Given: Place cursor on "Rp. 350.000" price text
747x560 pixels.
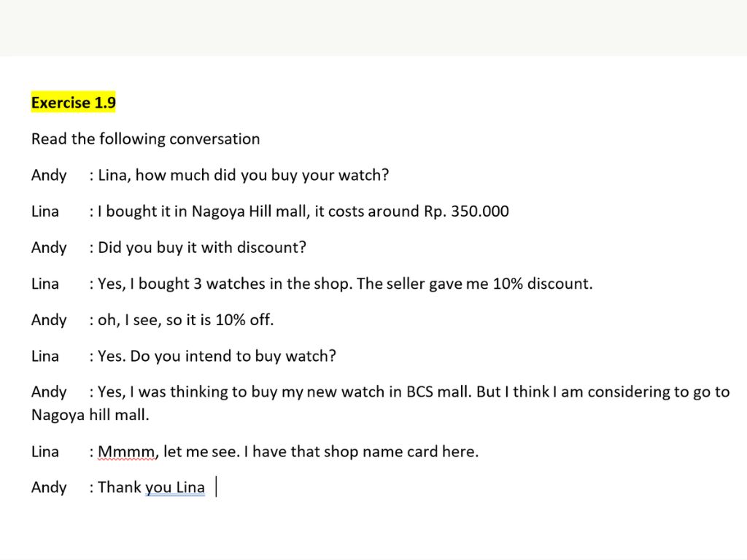Looking at the screenshot, I should (466, 211).
